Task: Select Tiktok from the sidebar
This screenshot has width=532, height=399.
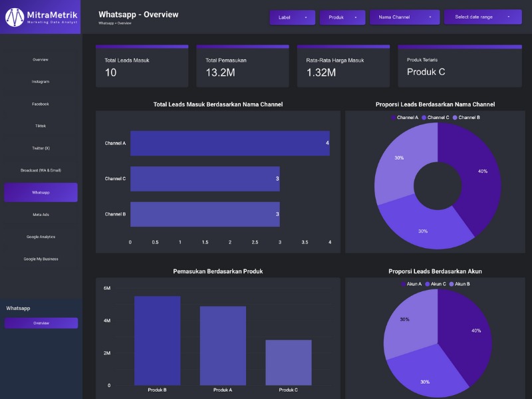Action: [41, 126]
